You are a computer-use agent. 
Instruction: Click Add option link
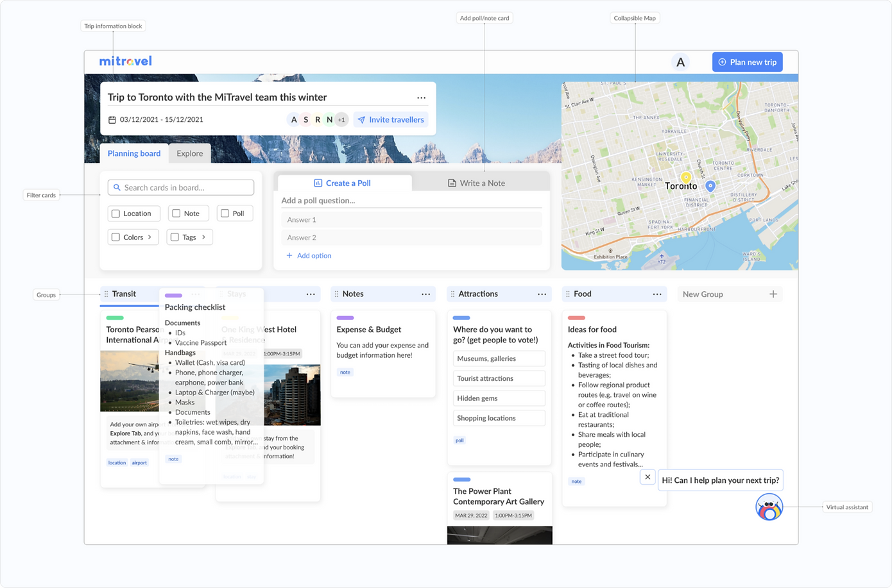(309, 256)
